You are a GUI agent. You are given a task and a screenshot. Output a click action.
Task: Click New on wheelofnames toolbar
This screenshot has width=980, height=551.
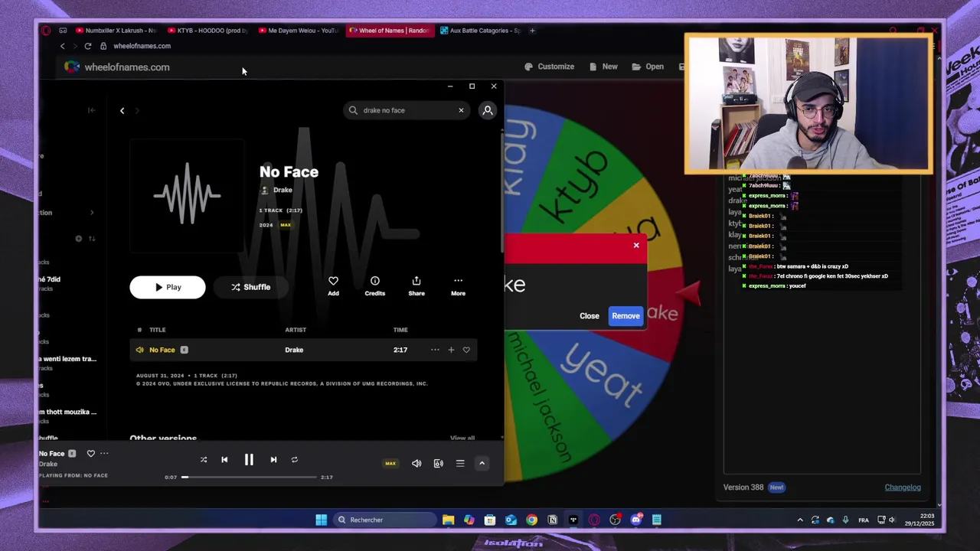(603, 67)
